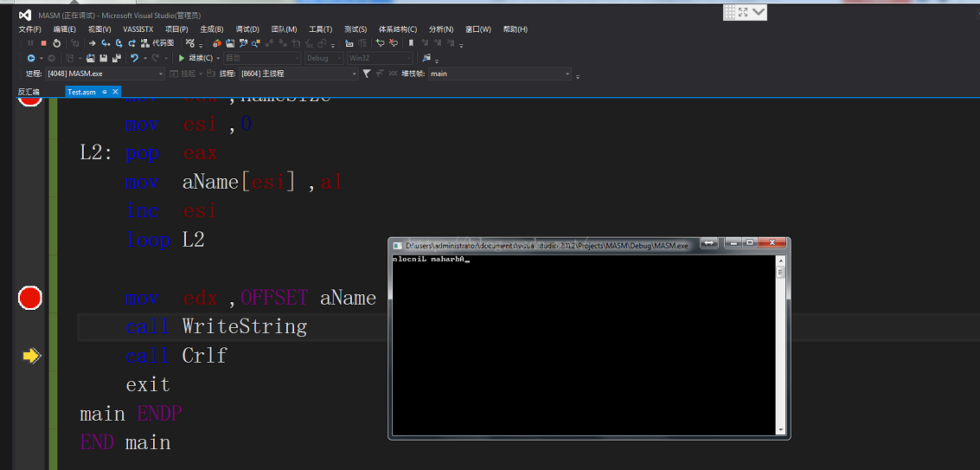
Task: Open the 工具(T) menu
Action: point(321,29)
